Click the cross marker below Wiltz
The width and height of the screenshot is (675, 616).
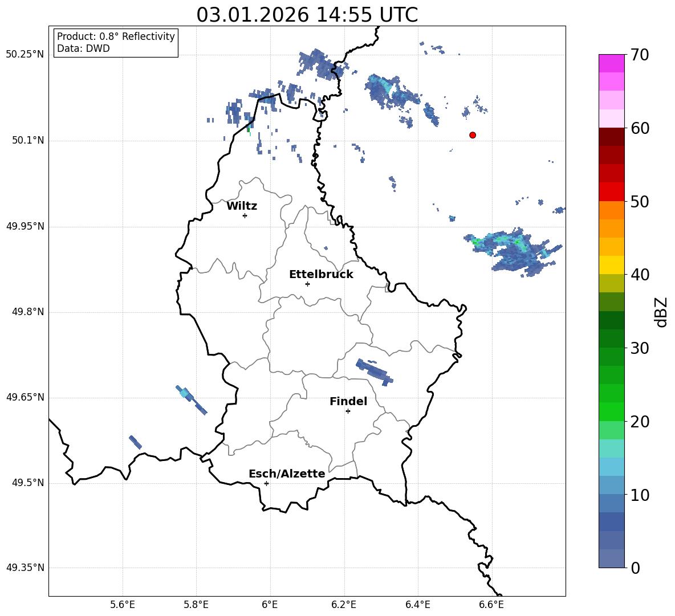point(245,215)
